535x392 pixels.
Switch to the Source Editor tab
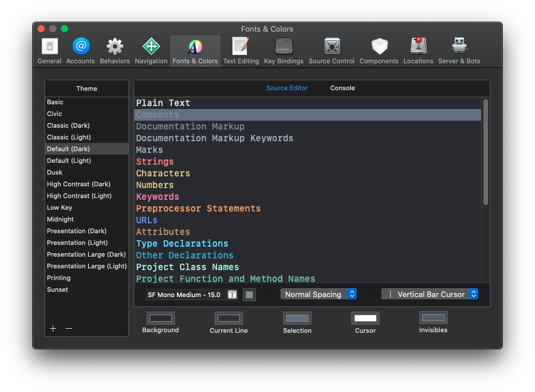tap(287, 88)
